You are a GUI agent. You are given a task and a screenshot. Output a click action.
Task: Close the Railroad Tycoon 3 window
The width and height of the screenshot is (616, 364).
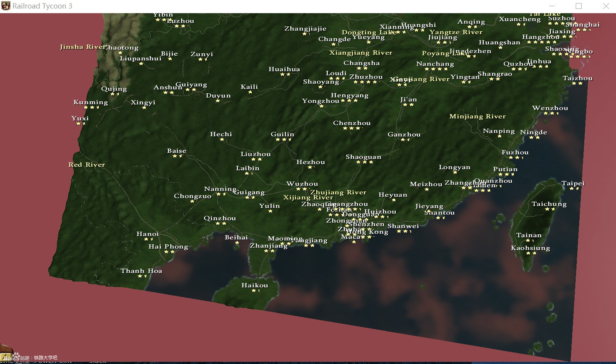coord(606,6)
